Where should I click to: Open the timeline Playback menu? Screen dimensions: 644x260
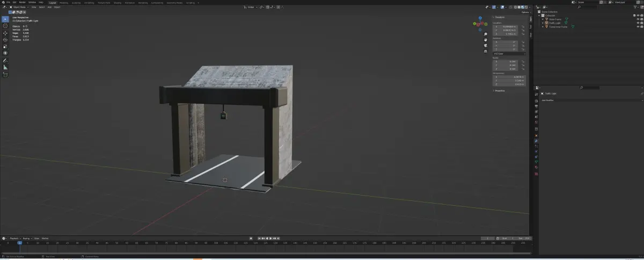tap(14, 238)
